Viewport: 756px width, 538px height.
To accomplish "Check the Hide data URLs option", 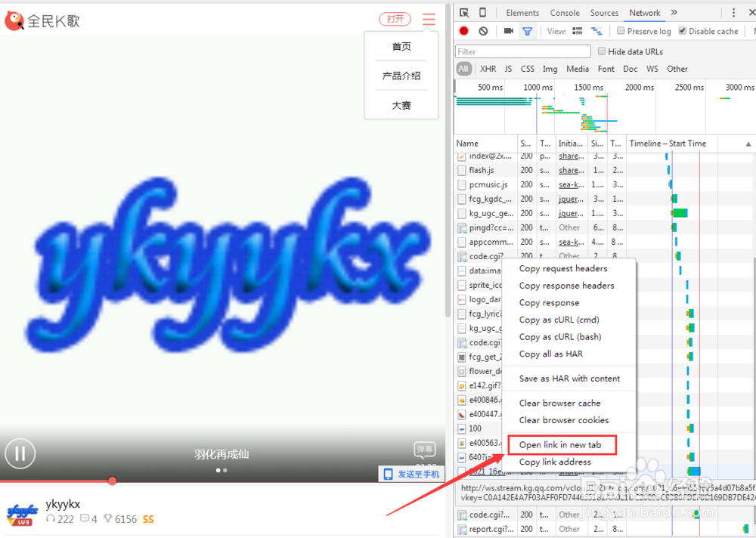I will point(602,51).
